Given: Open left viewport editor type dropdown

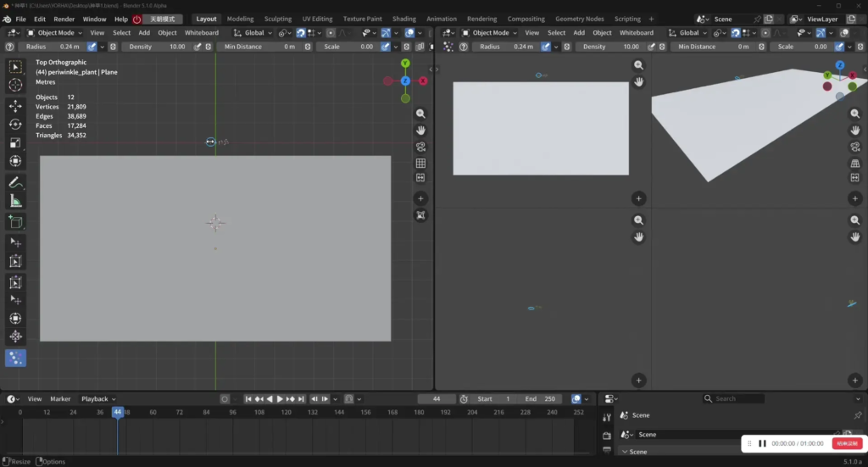Looking at the screenshot, I should (14, 33).
